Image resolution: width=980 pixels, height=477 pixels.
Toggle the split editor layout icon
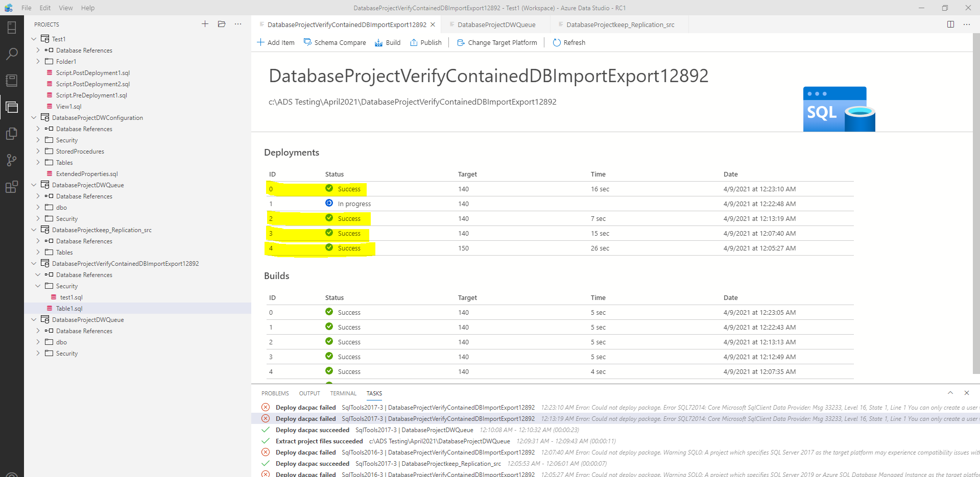tap(950, 24)
